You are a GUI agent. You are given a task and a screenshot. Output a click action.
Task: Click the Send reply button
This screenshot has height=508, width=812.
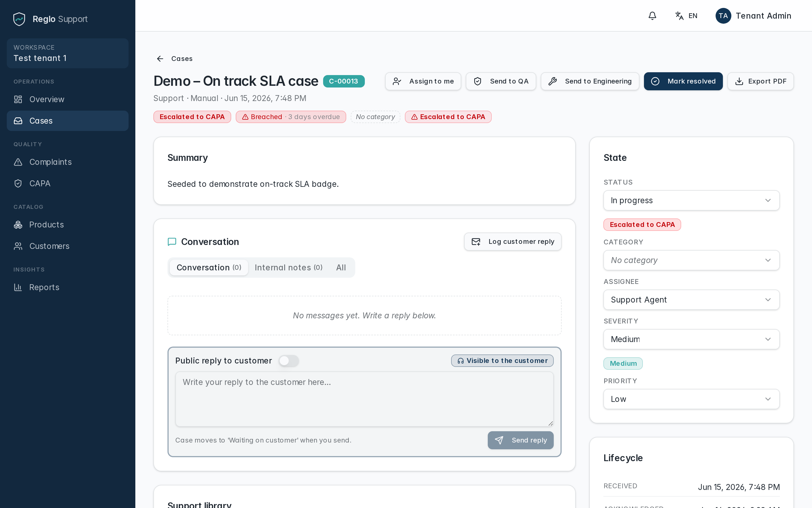coord(520,440)
